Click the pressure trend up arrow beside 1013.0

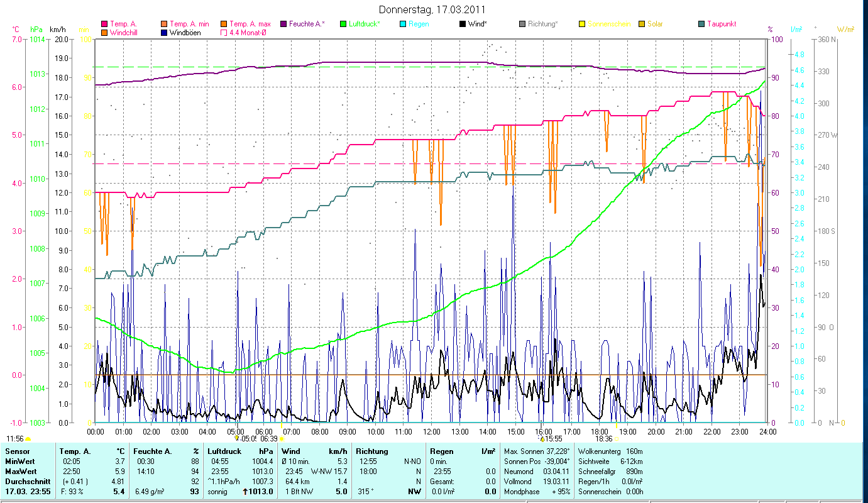point(246,491)
